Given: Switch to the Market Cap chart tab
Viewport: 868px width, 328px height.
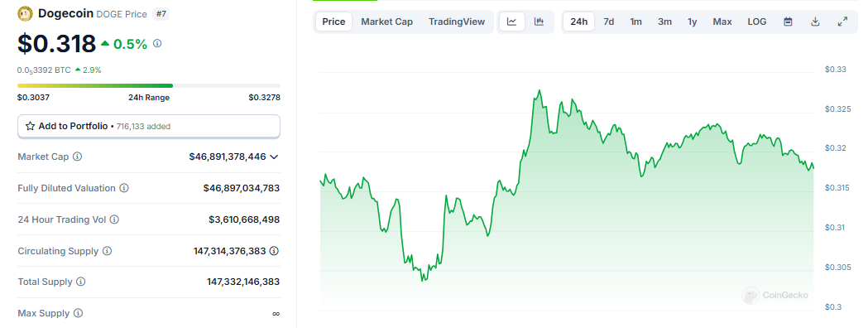Looking at the screenshot, I should [387, 22].
